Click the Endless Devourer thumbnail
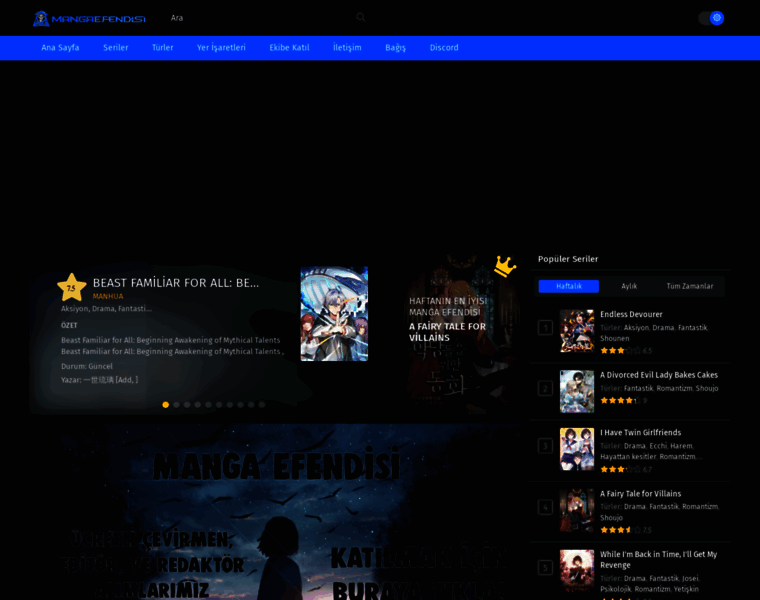This screenshot has height=600, width=760. click(x=577, y=331)
